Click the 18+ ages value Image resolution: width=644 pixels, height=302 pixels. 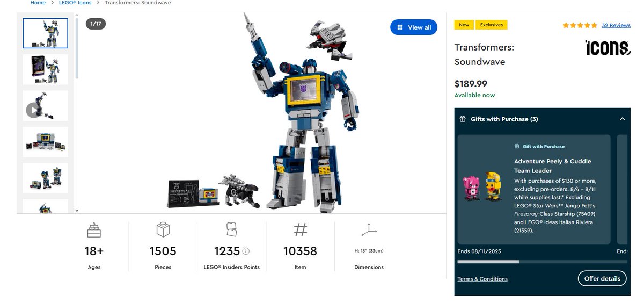tap(94, 251)
